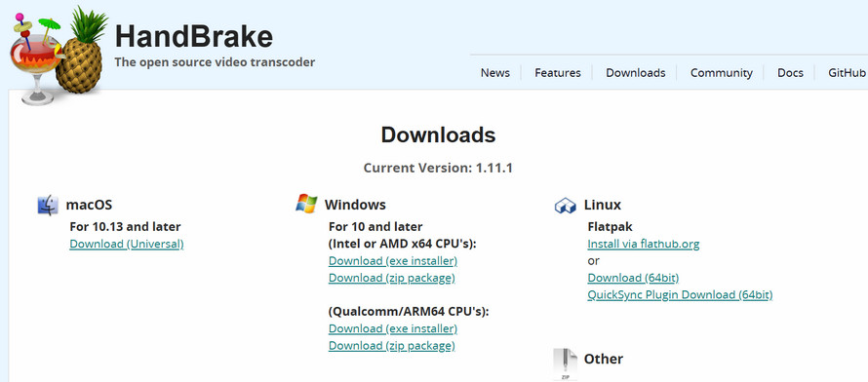This screenshot has height=382, width=868.
Task: Download zip package for Intel/AMD x64
Action: click(x=391, y=278)
